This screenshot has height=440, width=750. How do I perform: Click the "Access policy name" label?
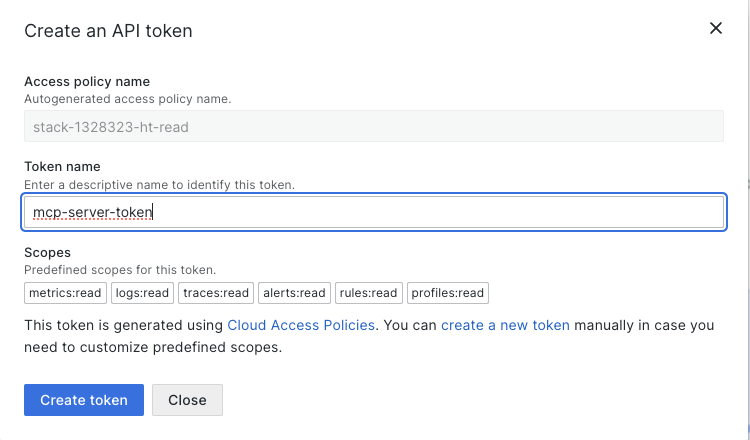click(x=87, y=82)
